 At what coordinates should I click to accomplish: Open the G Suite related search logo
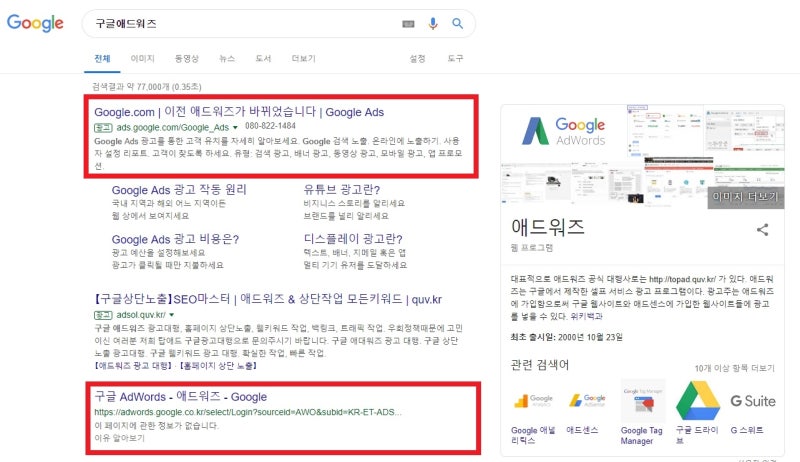pyautogui.click(x=753, y=401)
